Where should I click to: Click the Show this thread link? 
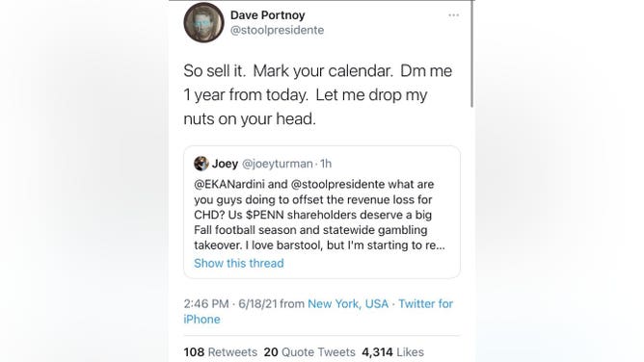(239, 263)
